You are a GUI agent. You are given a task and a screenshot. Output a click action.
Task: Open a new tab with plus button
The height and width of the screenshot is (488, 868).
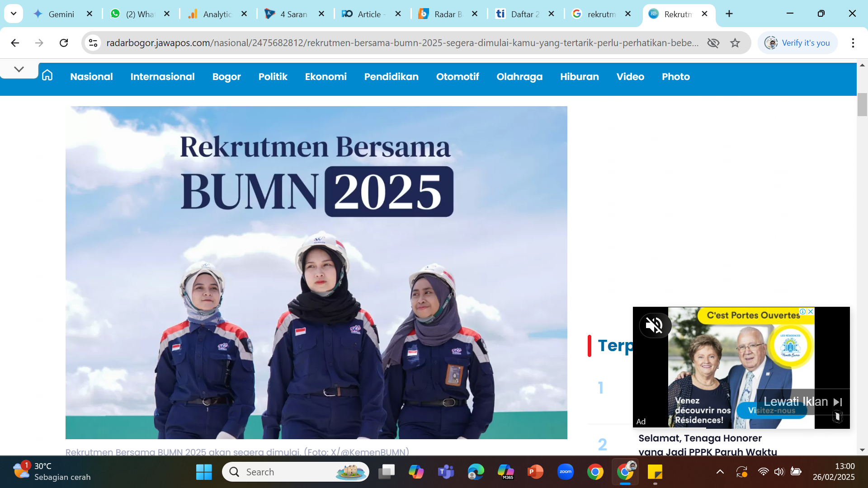729,14
